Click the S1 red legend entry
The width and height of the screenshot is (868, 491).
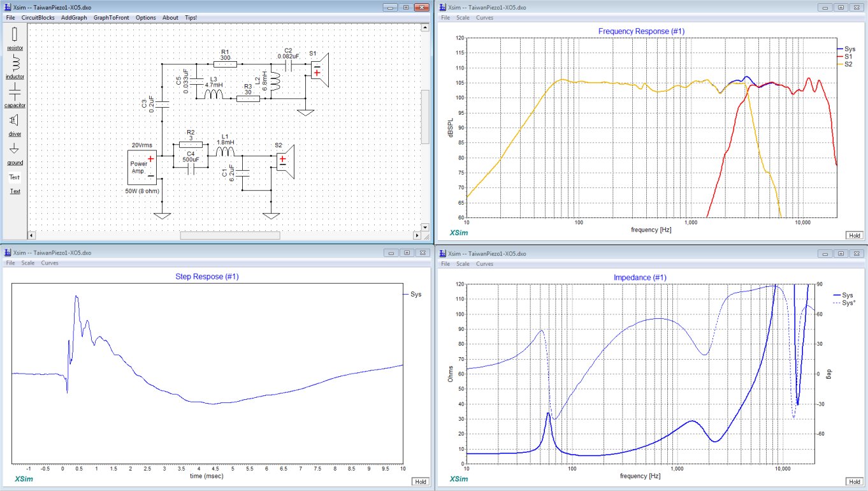tap(844, 56)
